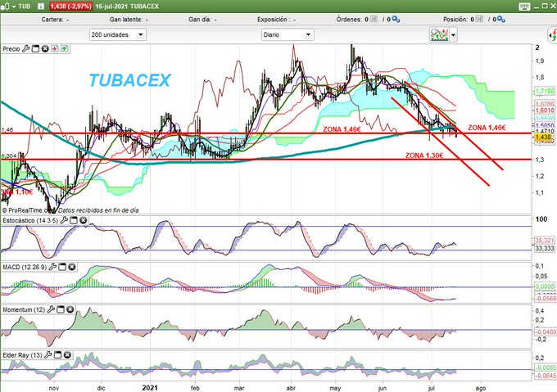Screen dimensions: 557x392
Task: Click the Órdenes label
Action: tap(349, 20)
